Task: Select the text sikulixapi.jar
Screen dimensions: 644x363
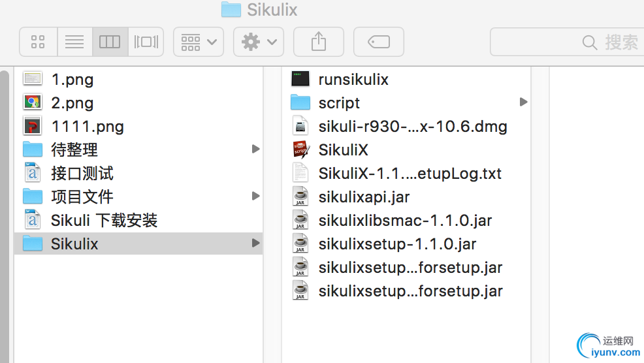Action: coord(364,197)
